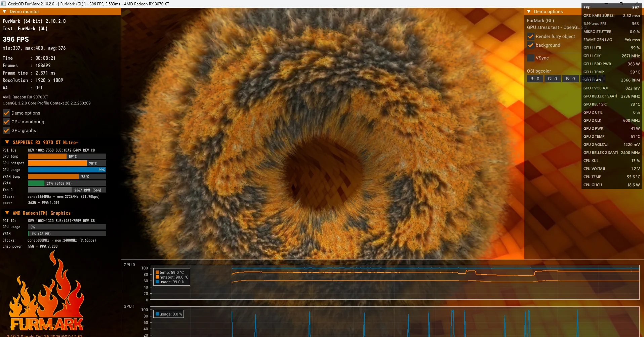The width and height of the screenshot is (644, 337).
Task: Click the B value field of OSI bgcolor
Action: (570, 79)
